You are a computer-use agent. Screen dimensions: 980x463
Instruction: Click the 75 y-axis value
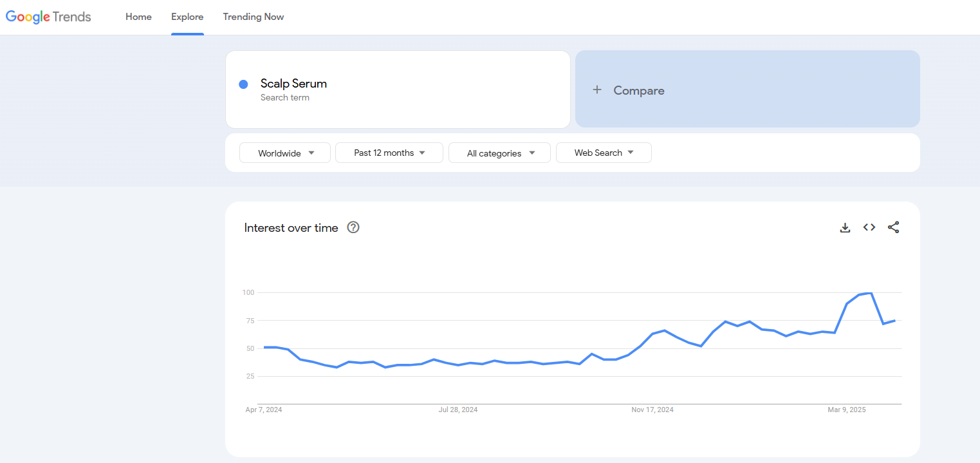click(x=250, y=321)
